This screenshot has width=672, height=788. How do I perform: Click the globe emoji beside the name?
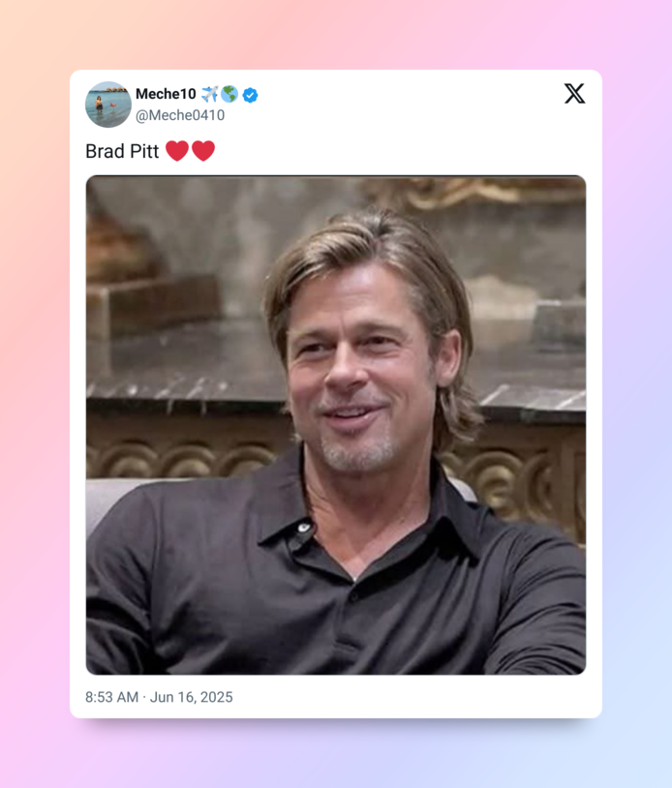point(229,94)
